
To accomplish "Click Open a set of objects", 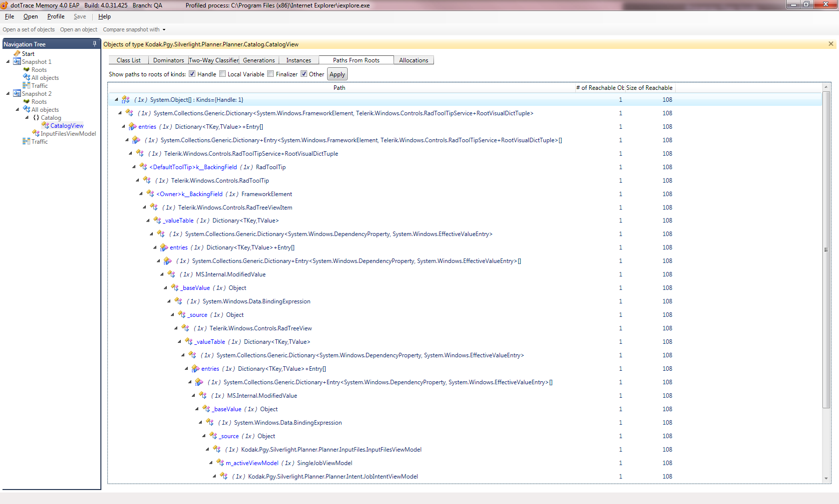I will tap(28, 30).
